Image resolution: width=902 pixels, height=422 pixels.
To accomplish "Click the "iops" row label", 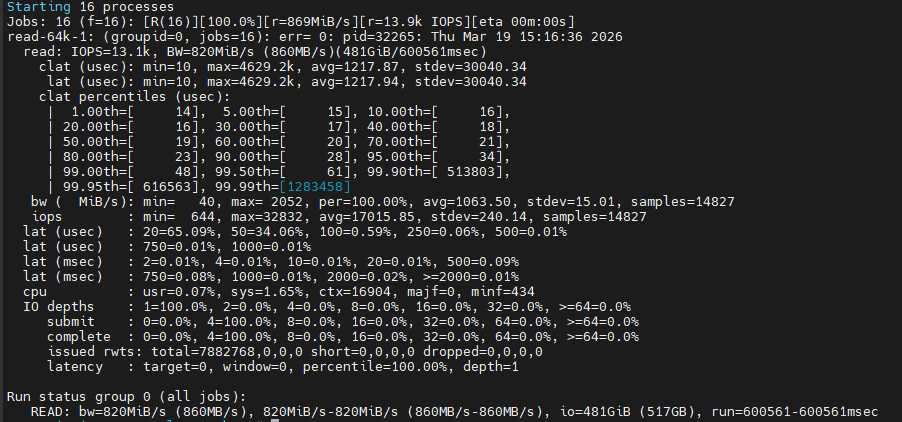I will 48,216.
